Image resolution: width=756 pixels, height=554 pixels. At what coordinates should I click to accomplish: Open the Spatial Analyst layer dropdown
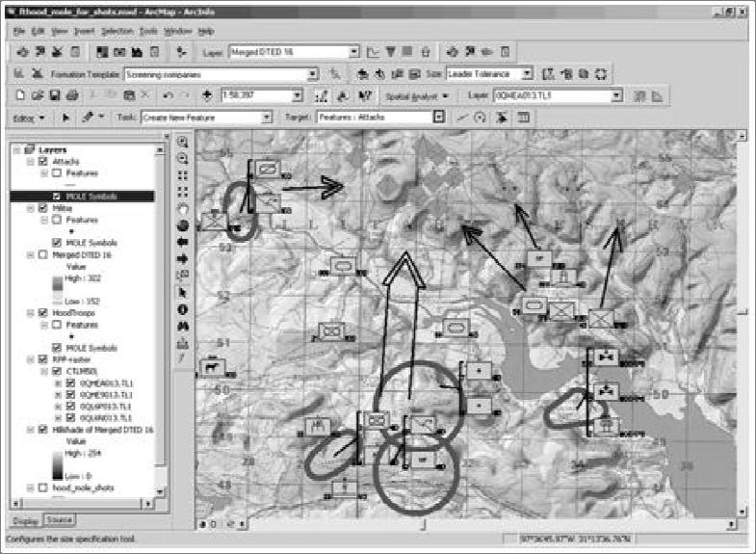click(x=617, y=96)
